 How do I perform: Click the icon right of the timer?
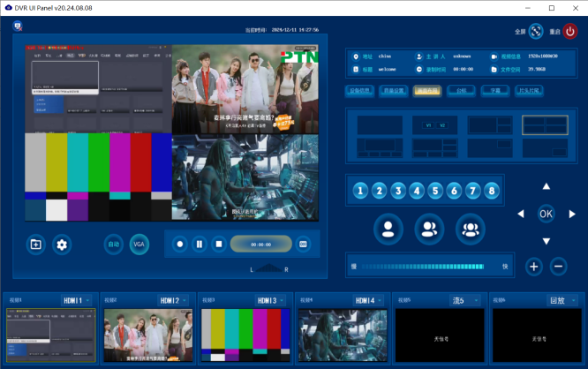coord(303,245)
